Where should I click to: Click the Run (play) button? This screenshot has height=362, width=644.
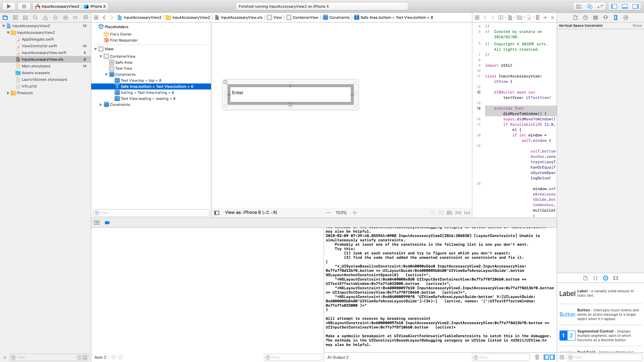(9, 6)
